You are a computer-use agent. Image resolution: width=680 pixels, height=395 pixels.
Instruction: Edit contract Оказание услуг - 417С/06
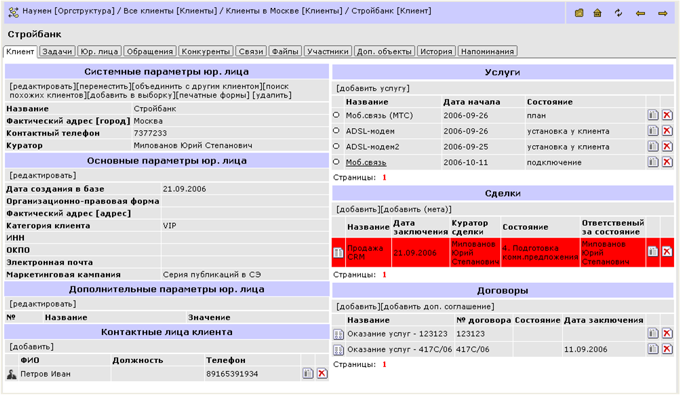(x=653, y=349)
